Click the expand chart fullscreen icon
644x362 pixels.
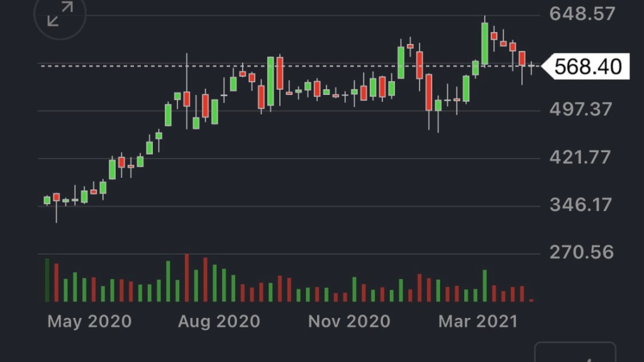60,14
